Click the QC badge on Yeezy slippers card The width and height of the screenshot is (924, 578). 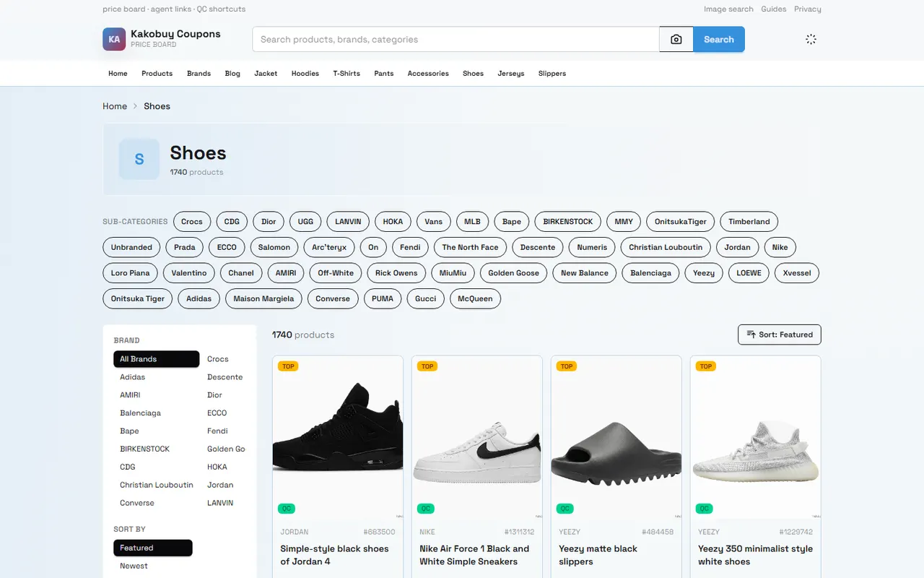click(x=565, y=509)
